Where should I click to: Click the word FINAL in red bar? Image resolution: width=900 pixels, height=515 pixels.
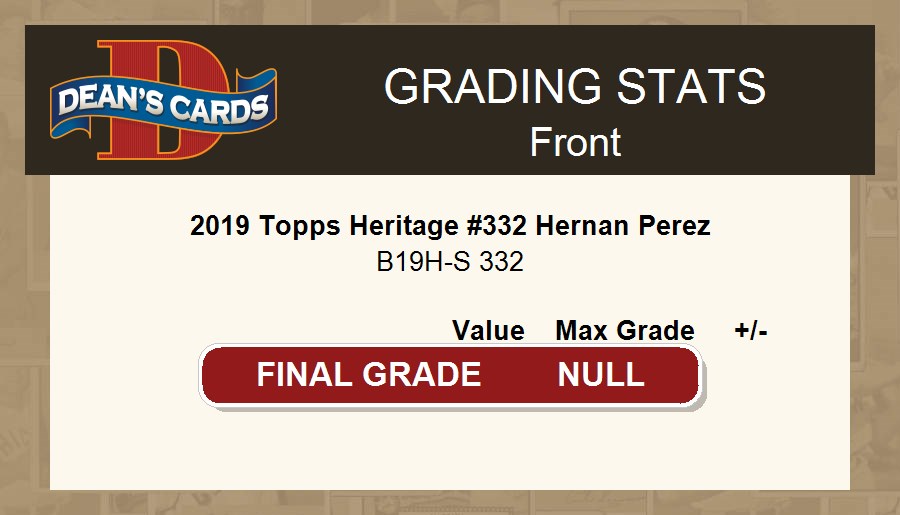tap(305, 375)
